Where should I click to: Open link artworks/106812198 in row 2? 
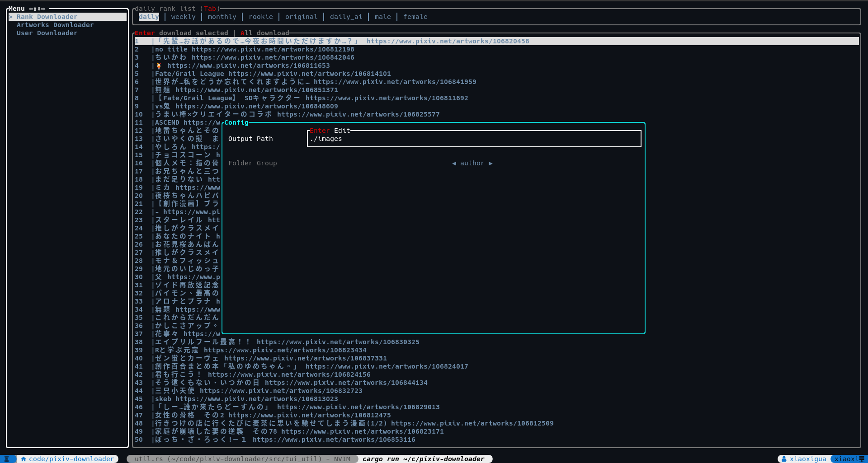[x=273, y=49]
